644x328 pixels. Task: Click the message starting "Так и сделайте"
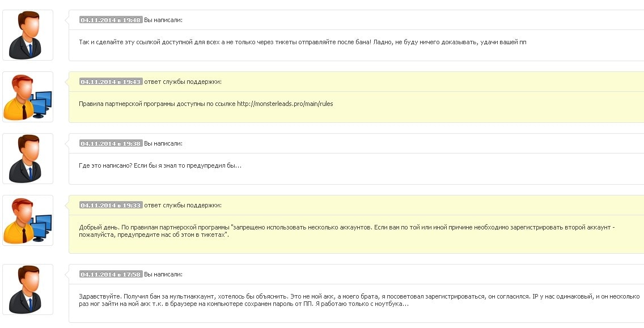coord(303,42)
